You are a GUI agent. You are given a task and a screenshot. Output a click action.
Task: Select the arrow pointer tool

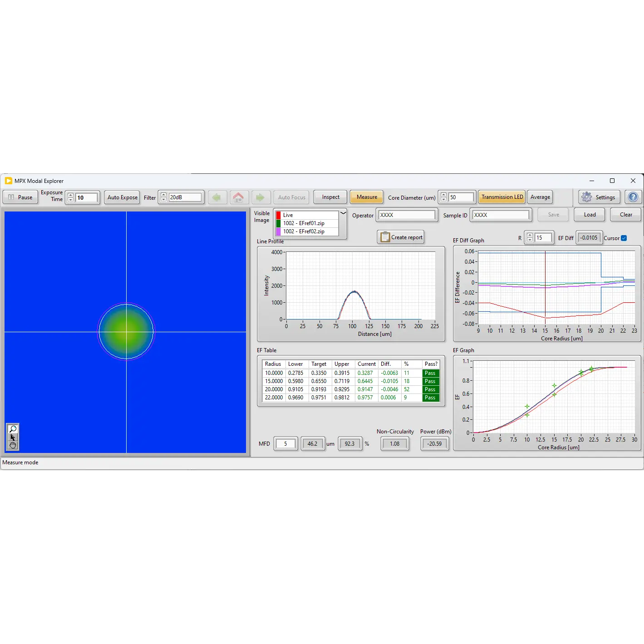click(x=13, y=437)
